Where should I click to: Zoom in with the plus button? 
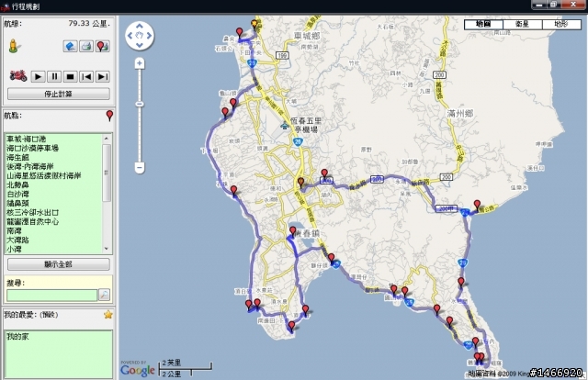tap(140, 63)
